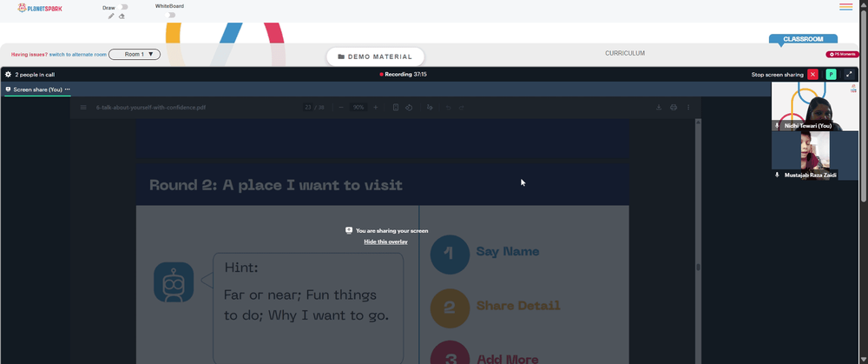This screenshot has height=364, width=868.
Task: Stop screen sharing with red X button
Action: [x=812, y=74]
